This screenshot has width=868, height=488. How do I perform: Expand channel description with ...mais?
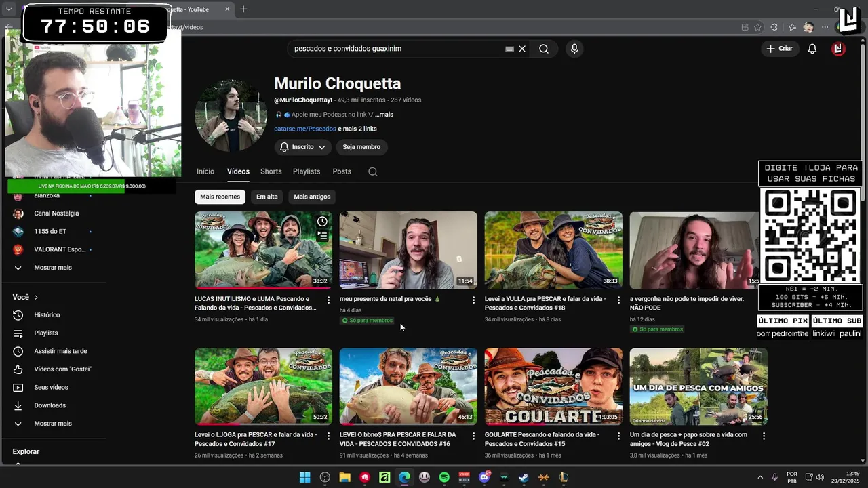point(384,115)
